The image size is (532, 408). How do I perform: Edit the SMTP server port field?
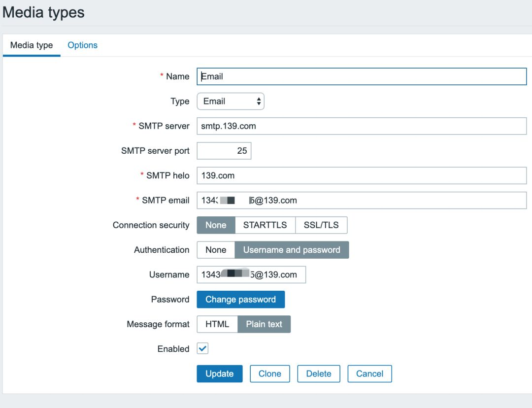coord(224,151)
